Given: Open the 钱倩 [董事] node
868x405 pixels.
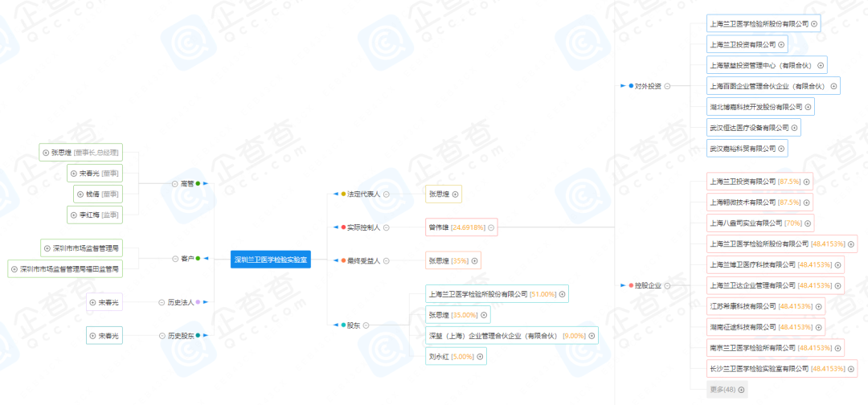Looking at the screenshot, I should [x=98, y=194].
